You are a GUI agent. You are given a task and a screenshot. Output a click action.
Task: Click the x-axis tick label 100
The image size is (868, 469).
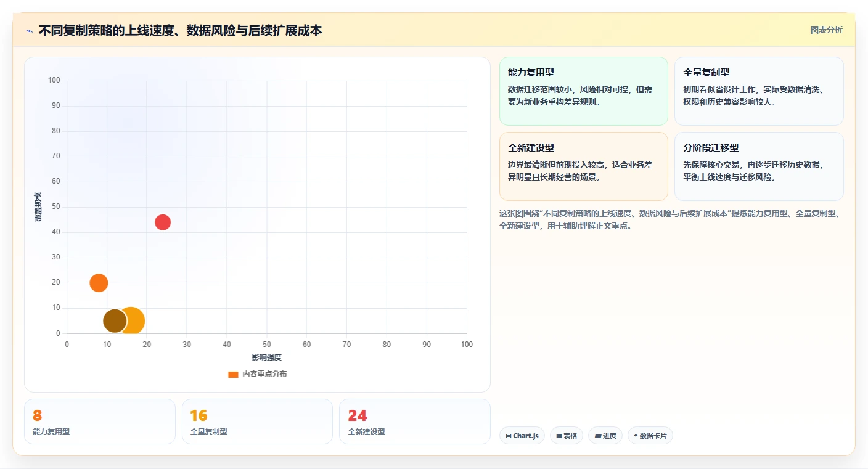pos(467,345)
